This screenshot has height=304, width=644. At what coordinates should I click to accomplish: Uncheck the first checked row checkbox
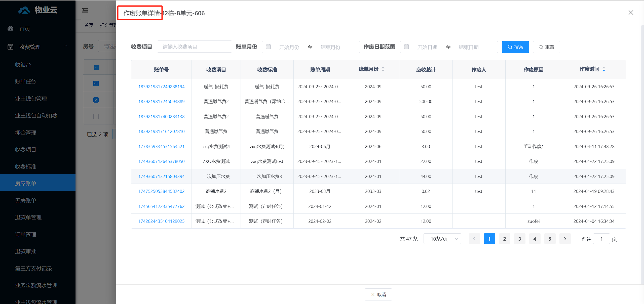coord(96,83)
